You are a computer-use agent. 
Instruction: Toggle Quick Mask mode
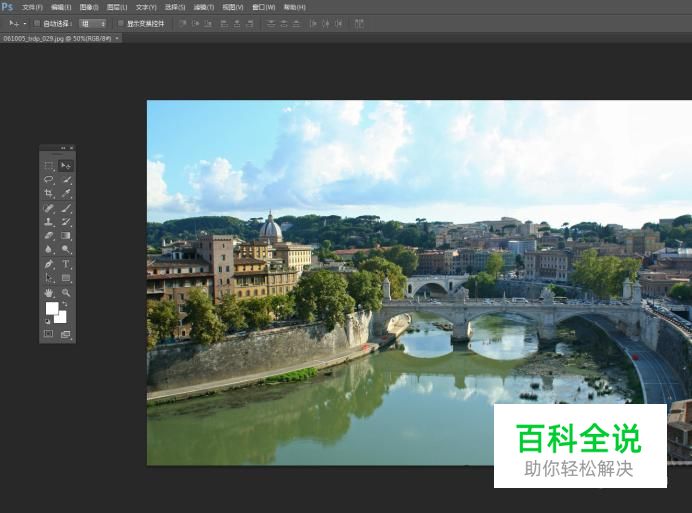point(49,334)
